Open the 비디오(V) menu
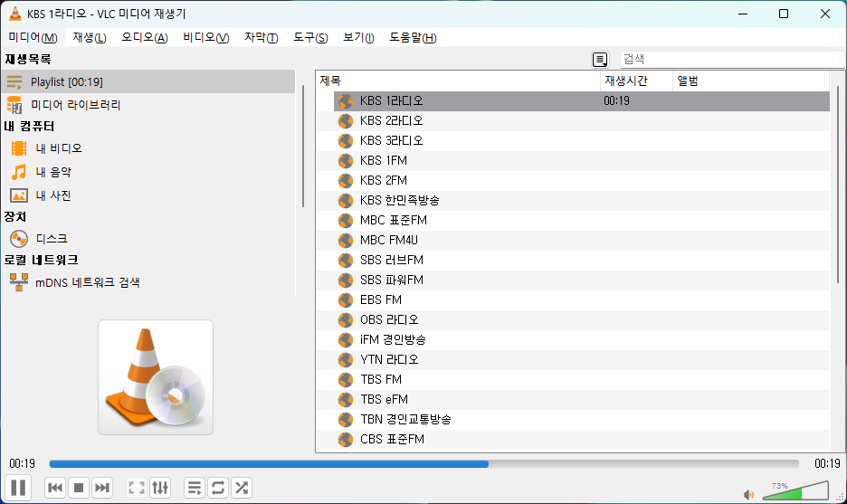847x504 pixels. tap(205, 37)
